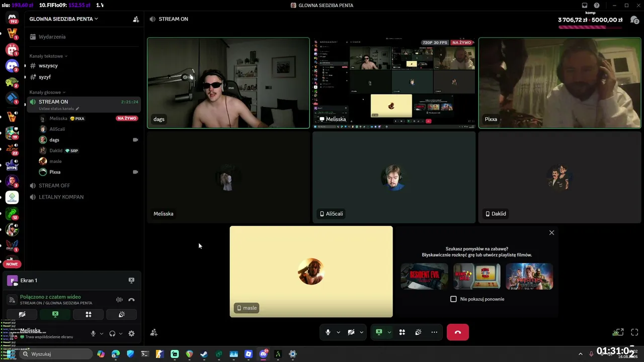Open headphone options arrow in user panel
The image size is (644, 362).
120,333
